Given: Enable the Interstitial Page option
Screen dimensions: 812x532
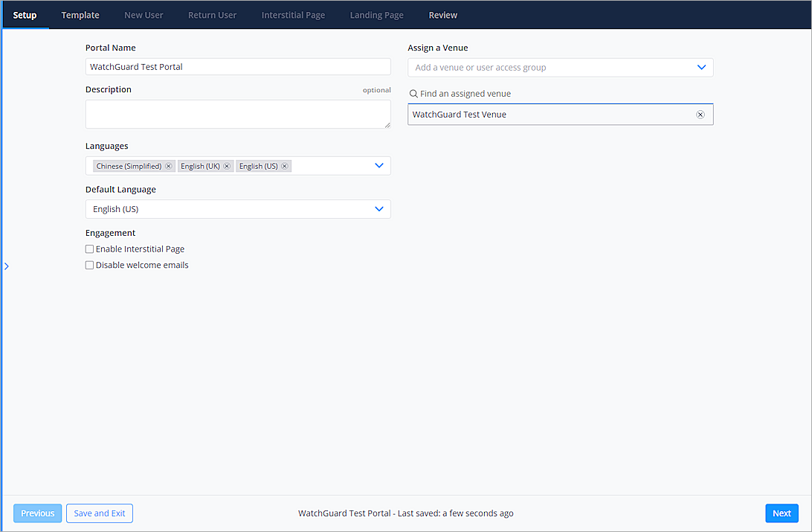Looking at the screenshot, I should pyautogui.click(x=89, y=249).
